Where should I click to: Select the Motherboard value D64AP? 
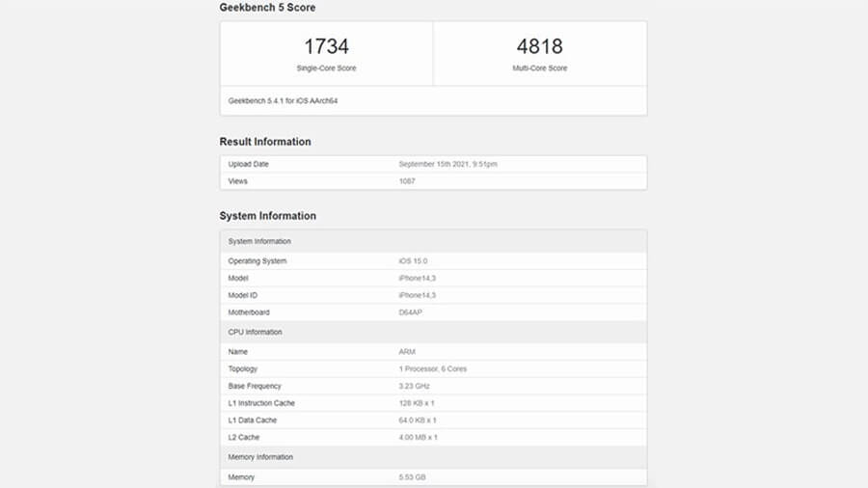click(x=412, y=312)
